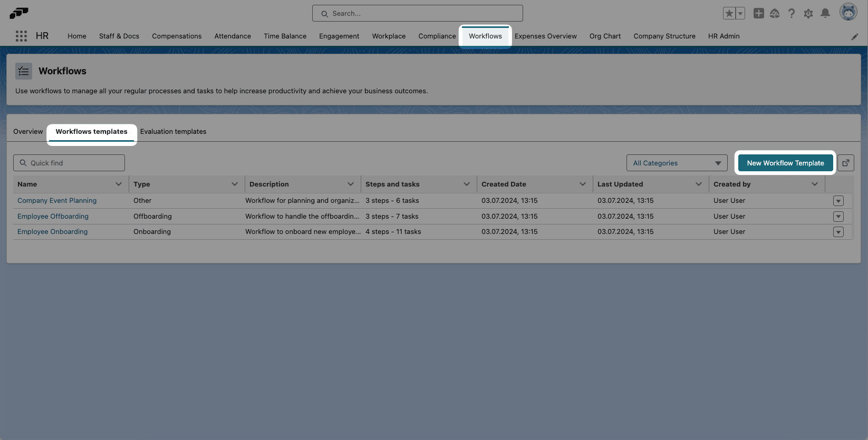The image size is (868, 440).
Task: Open the app launcher grid icon
Action: (21, 36)
